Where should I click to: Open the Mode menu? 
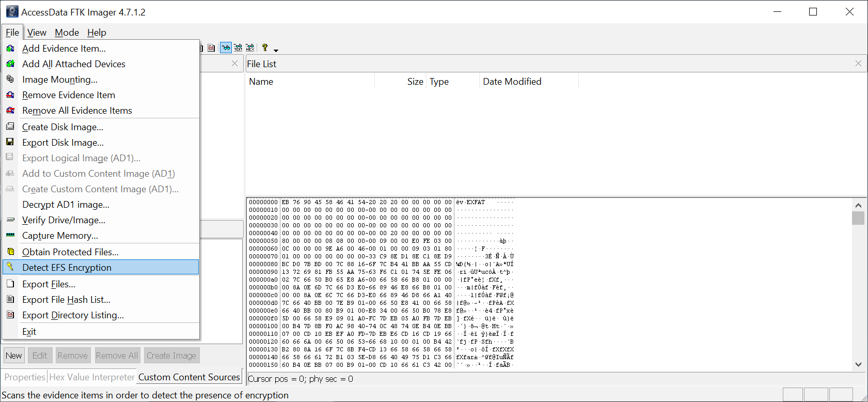pos(67,33)
